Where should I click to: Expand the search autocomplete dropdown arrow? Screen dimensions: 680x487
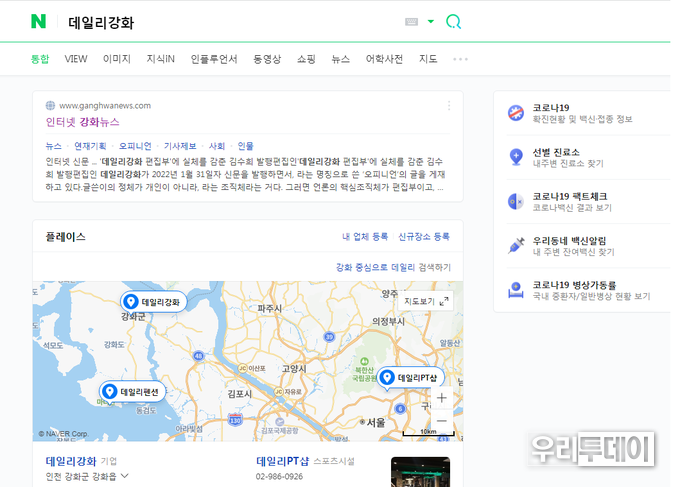point(430,21)
